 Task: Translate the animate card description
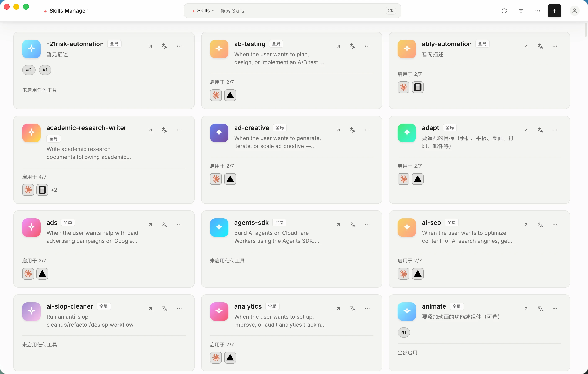540,309
